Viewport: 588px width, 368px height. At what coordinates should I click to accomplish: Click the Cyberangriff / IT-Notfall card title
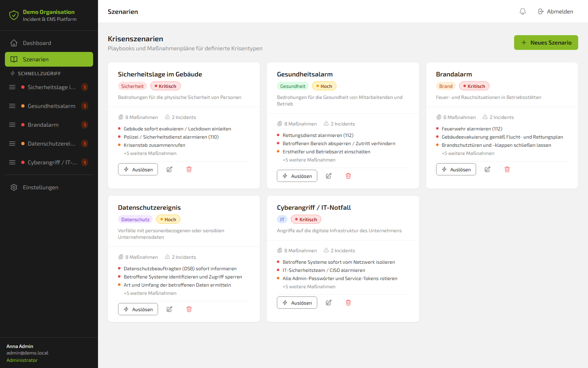(x=314, y=207)
